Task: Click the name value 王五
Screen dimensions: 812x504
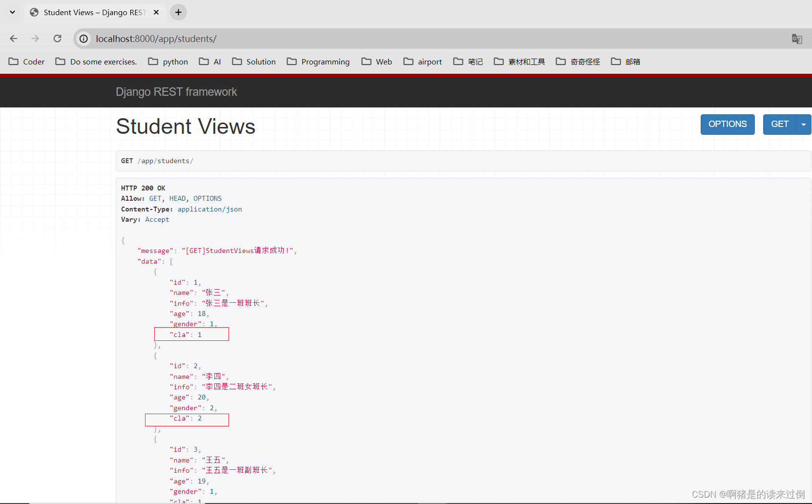Action: pos(214,460)
